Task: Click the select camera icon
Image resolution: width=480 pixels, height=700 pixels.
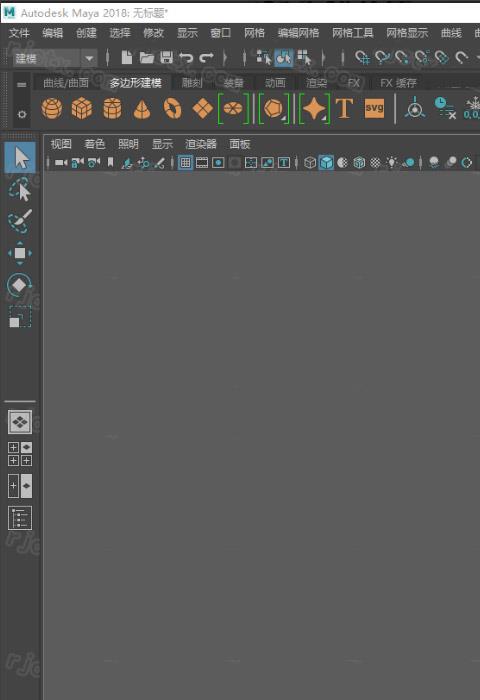Action: click(61, 162)
